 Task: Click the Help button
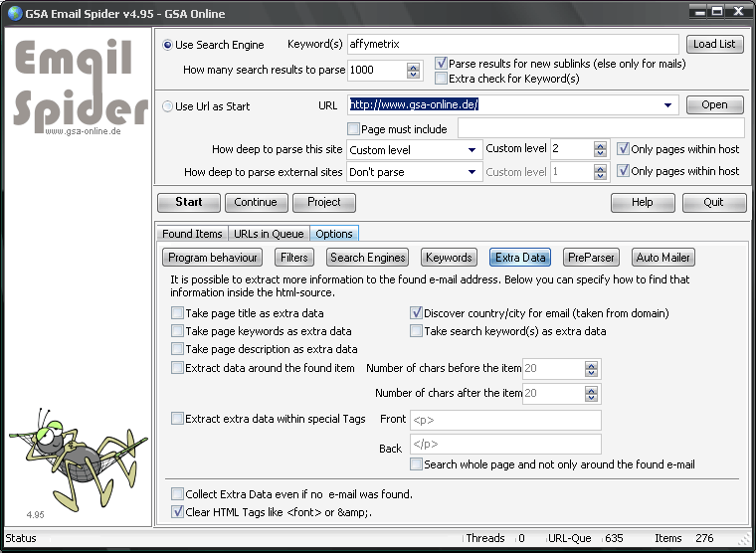(643, 203)
